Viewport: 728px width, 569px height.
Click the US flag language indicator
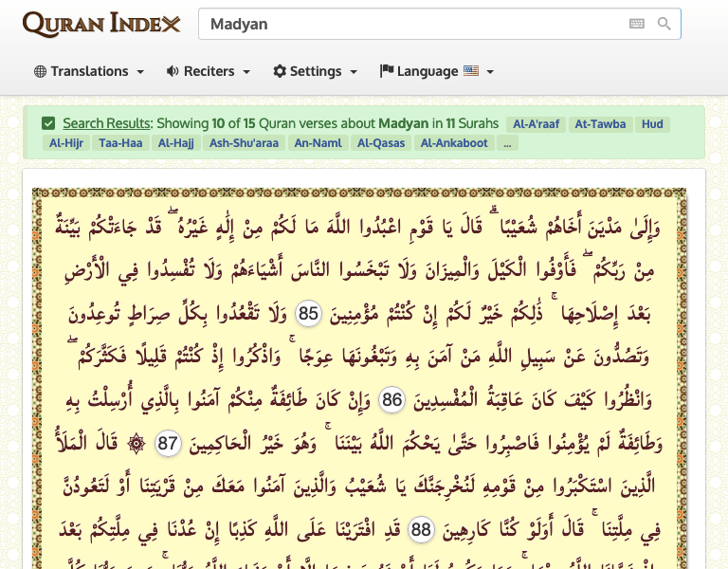pyautogui.click(x=471, y=70)
